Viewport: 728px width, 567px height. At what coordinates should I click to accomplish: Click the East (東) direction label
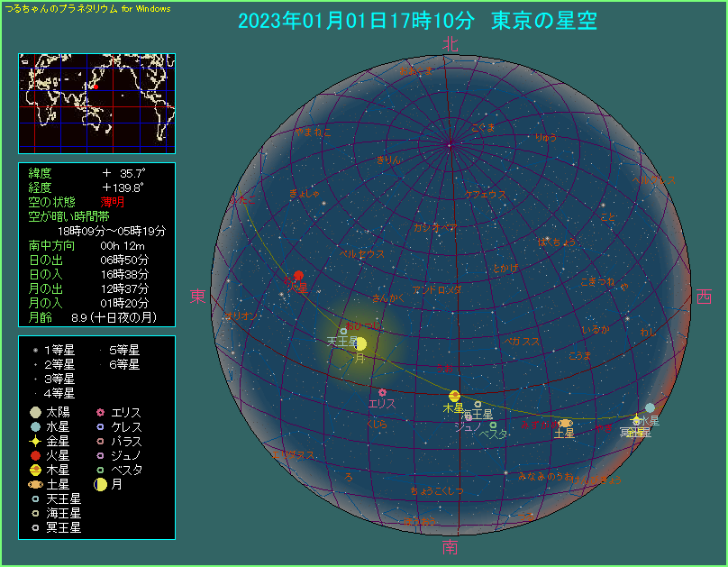(198, 296)
